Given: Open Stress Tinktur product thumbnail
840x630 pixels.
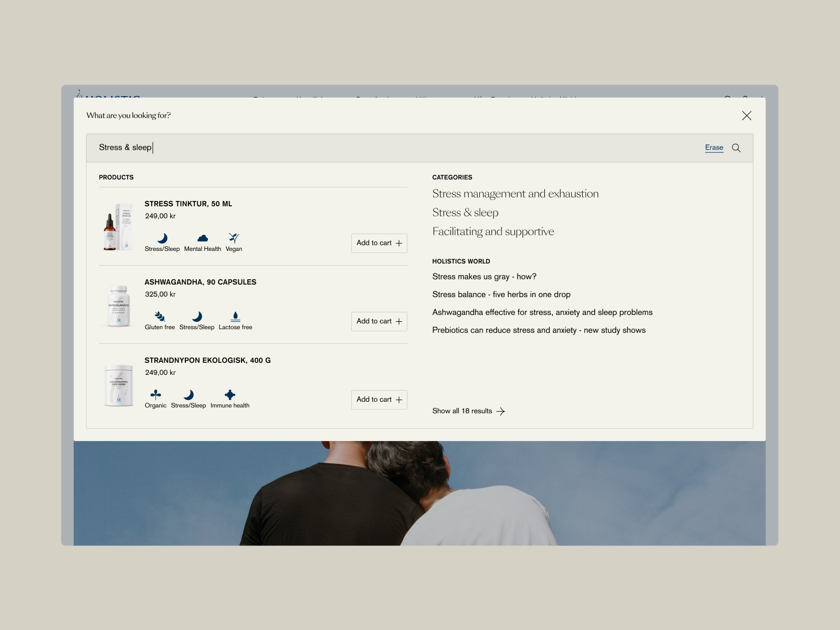Looking at the screenshot, I should click(x=119, y=227).
